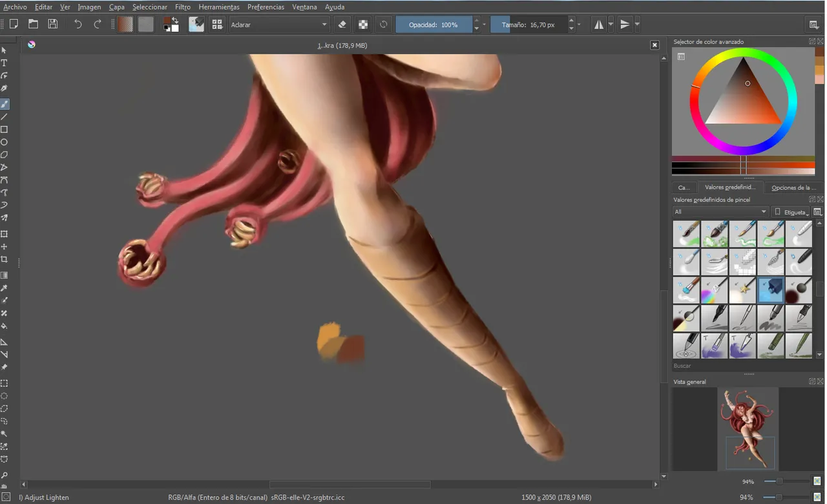Open the Capa menu

click(x=116, y=7)
